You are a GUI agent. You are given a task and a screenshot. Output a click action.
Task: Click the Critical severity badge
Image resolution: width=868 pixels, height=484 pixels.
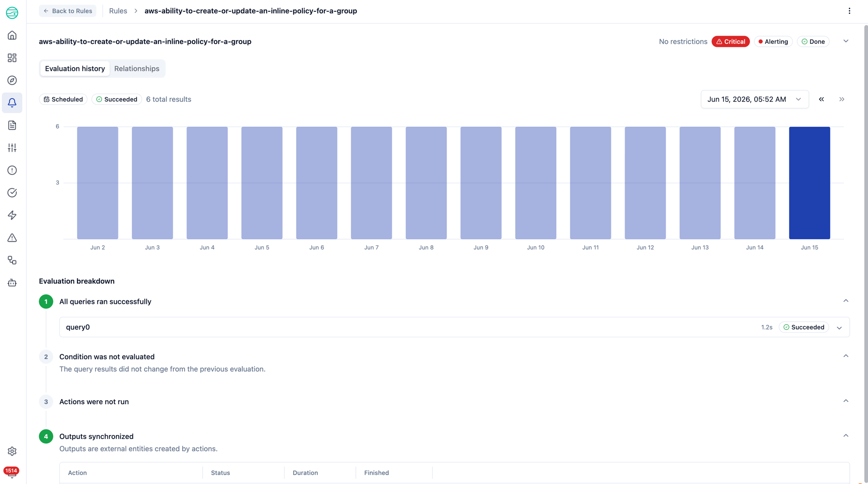click(730, 42)
